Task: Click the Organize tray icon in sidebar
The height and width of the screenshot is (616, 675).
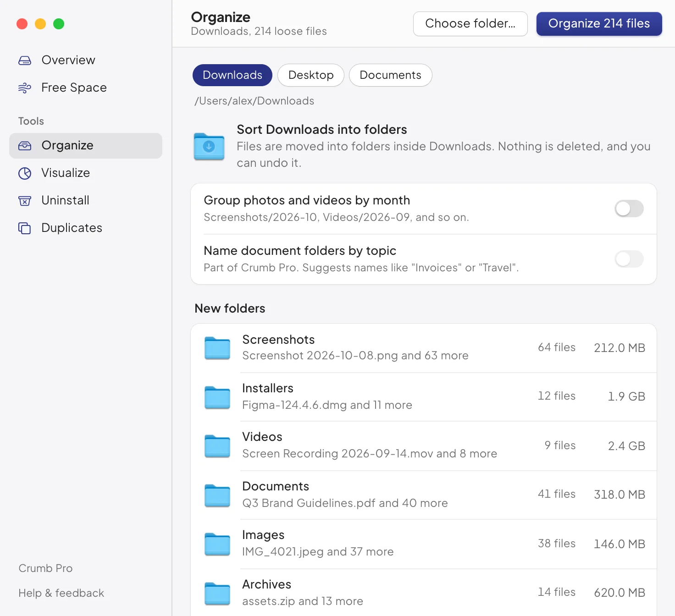Action: point(25,146)
